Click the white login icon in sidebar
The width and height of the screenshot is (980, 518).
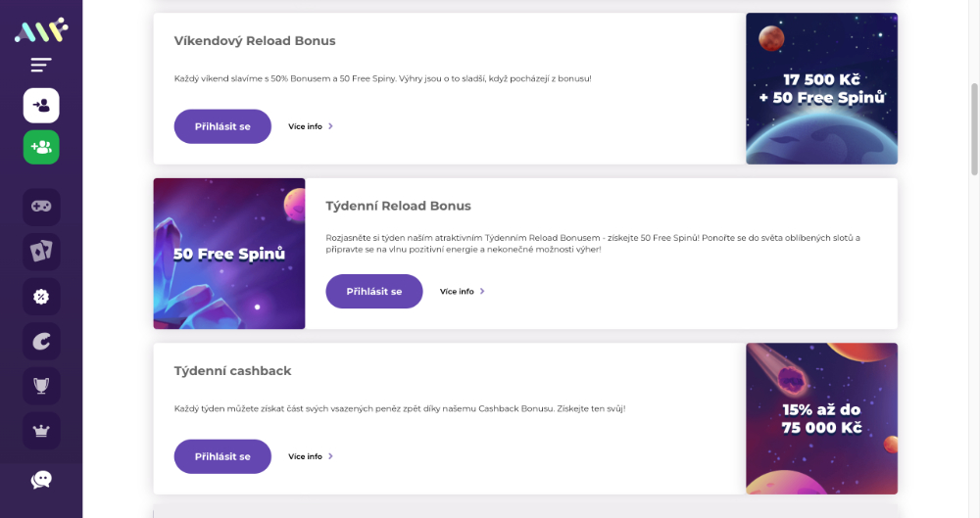41,106
